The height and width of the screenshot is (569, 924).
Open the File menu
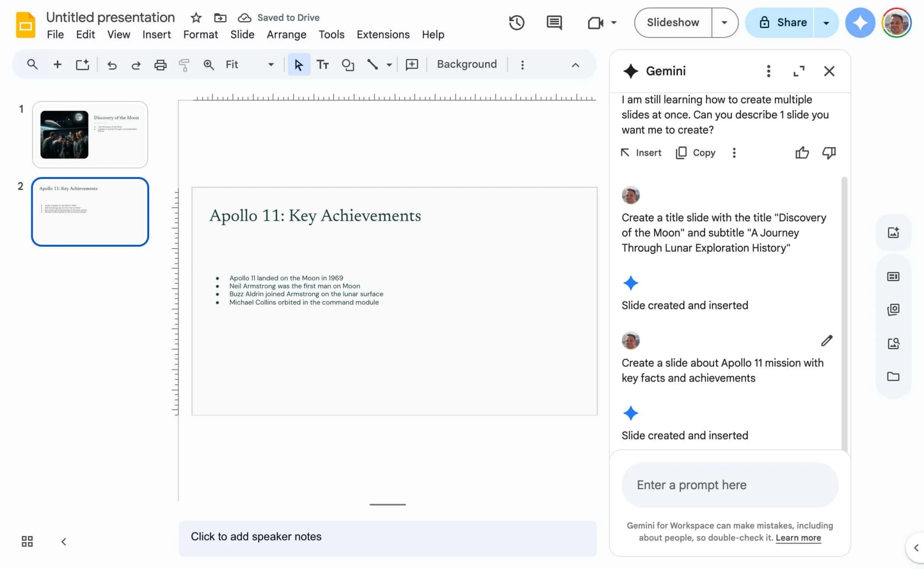pyautogui.click(x=55, y=35)
